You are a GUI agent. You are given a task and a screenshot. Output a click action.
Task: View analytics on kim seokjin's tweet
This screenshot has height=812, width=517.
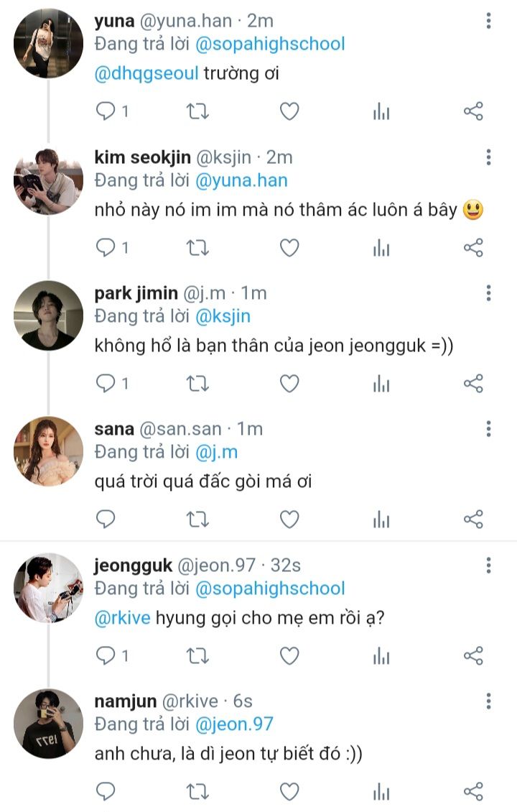(x=381, y=248)
